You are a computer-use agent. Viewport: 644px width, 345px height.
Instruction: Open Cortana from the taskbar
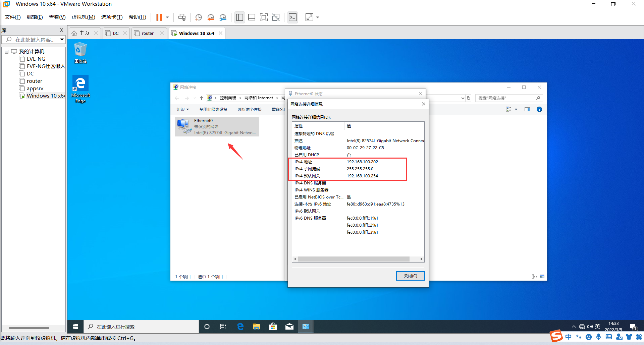(x=207, y=327)
